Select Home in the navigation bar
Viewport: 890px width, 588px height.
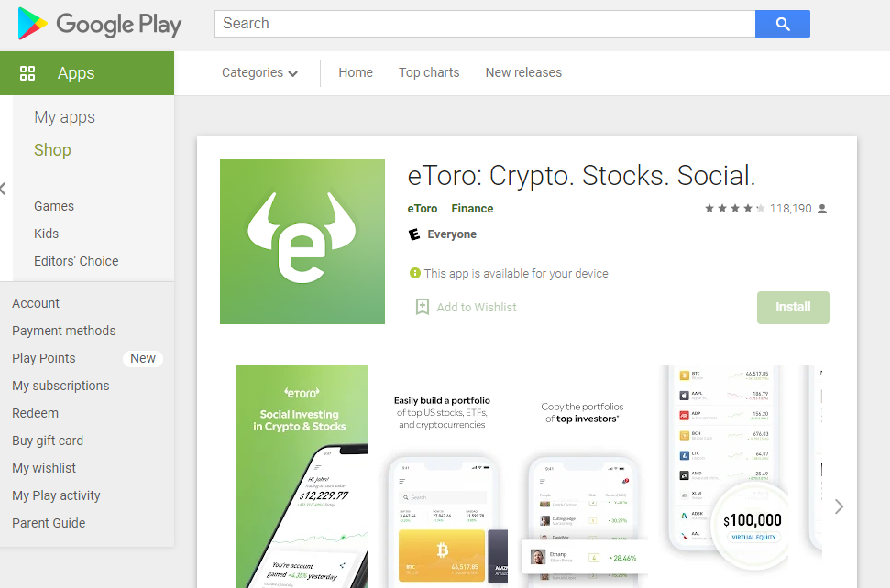[356, 72]
